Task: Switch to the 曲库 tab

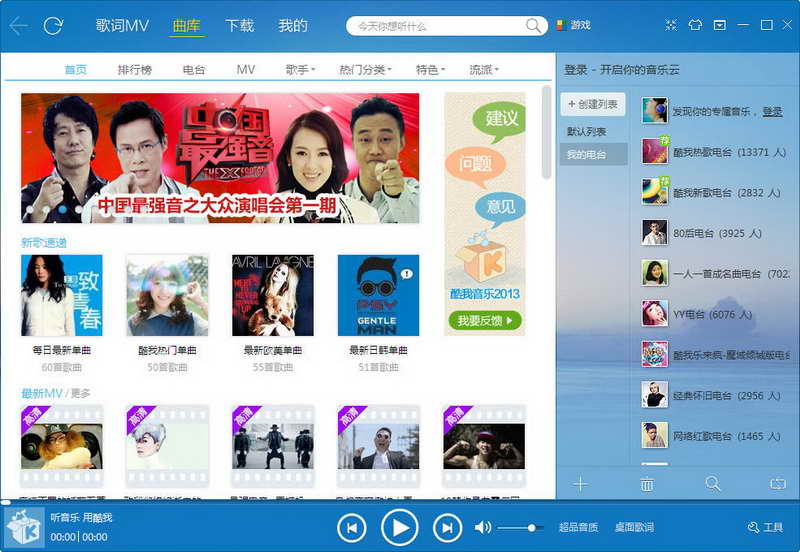Action: point(187,26)
